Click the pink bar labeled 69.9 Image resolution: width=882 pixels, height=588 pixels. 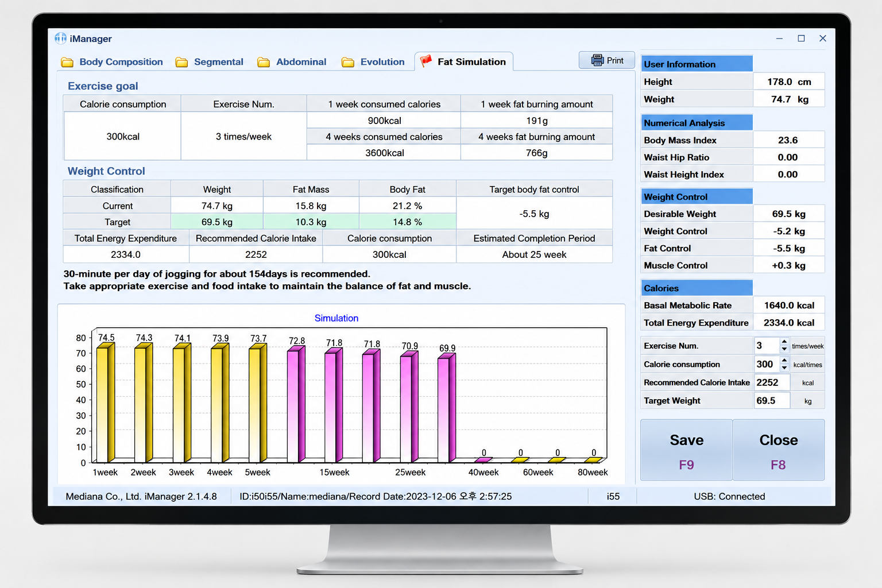coord(447,408)
